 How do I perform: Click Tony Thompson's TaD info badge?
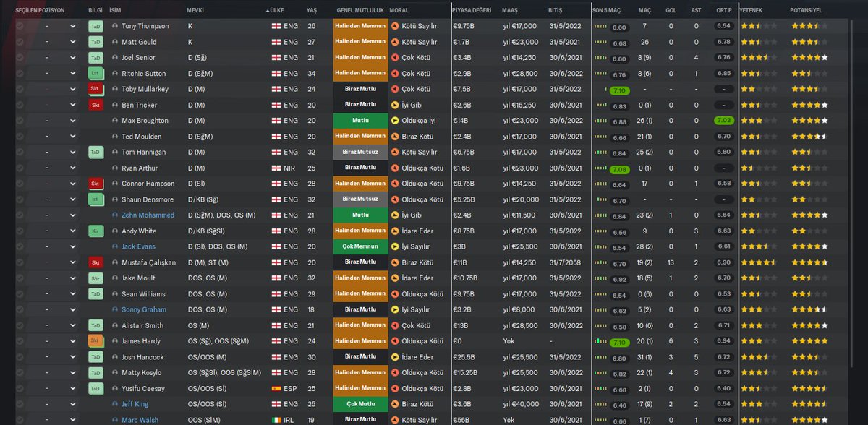point(96,26)
